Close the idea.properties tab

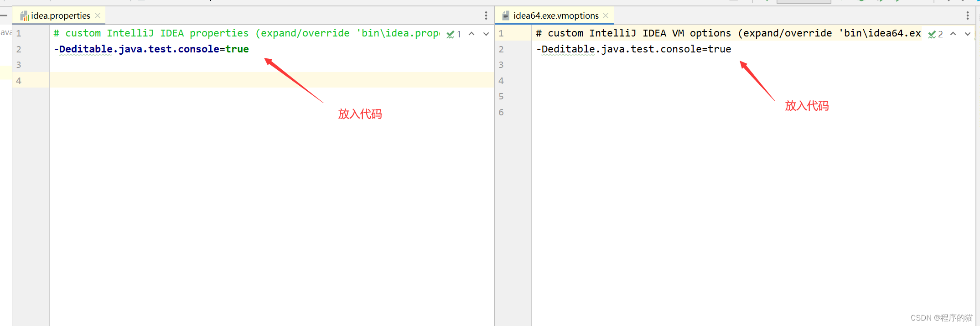tap(98, 16)
